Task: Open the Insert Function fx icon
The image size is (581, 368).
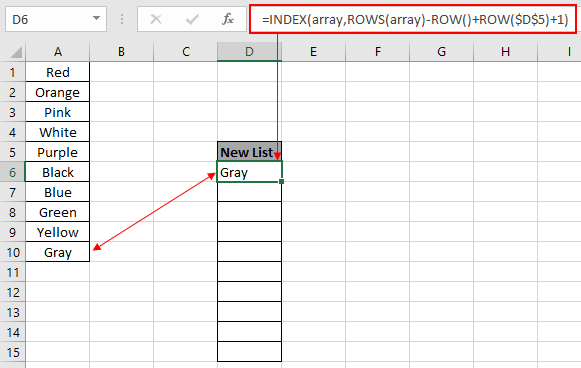Action: coord(228,19)
